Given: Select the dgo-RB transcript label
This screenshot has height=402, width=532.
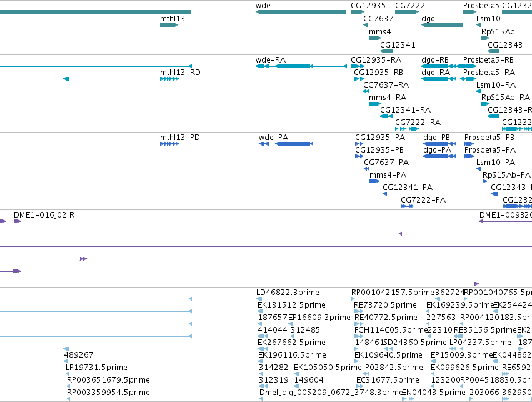Looking at the screenshot, I should pyautogui.click(x=435, y=60).
